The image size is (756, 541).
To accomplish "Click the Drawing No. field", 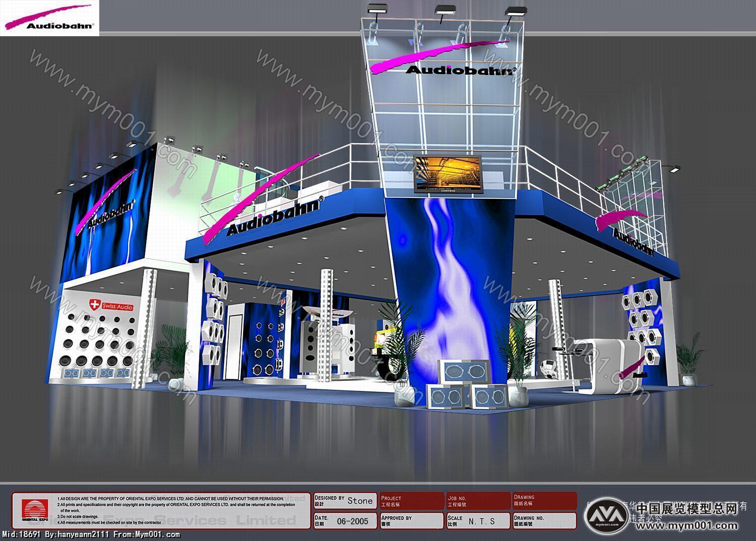I will [x=544, y=521].
